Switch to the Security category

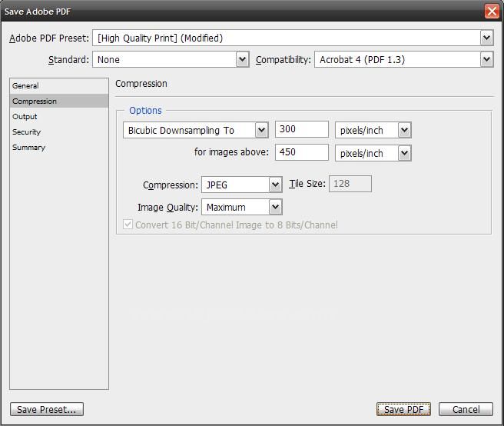59,132
